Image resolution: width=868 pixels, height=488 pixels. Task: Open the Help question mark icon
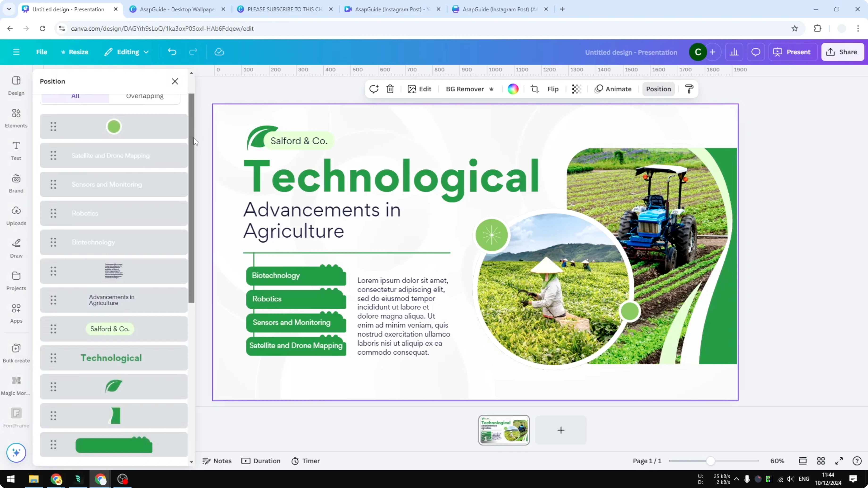pyautogui.click(x=857, y=461)
